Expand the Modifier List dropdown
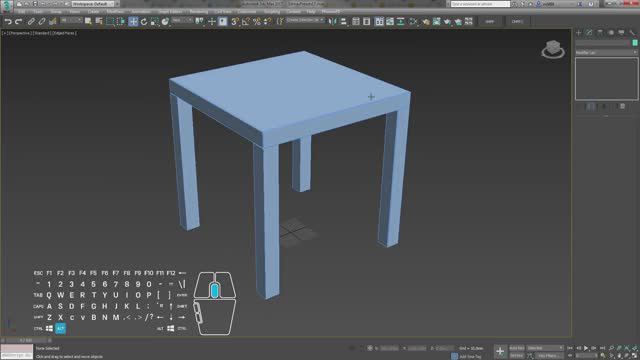 [x=606, y=52]
